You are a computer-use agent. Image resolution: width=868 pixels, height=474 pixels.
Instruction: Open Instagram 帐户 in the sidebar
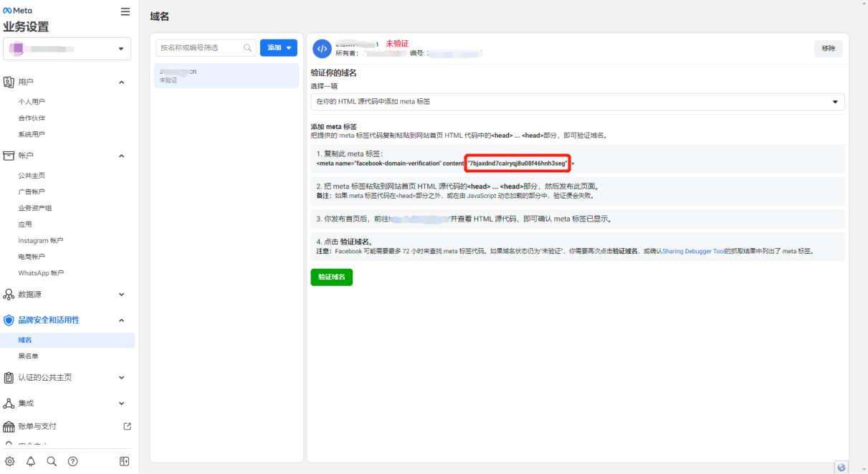[x=41, y=240]
